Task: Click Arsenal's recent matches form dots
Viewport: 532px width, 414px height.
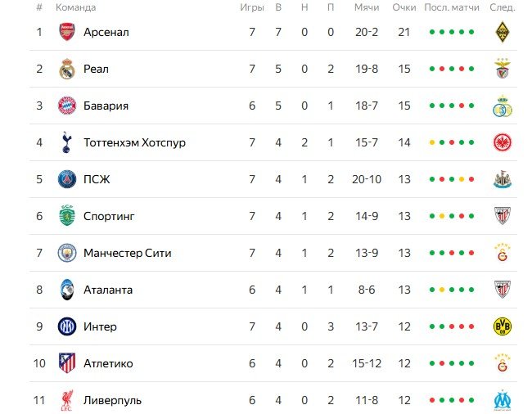Action: pos(452,32)
